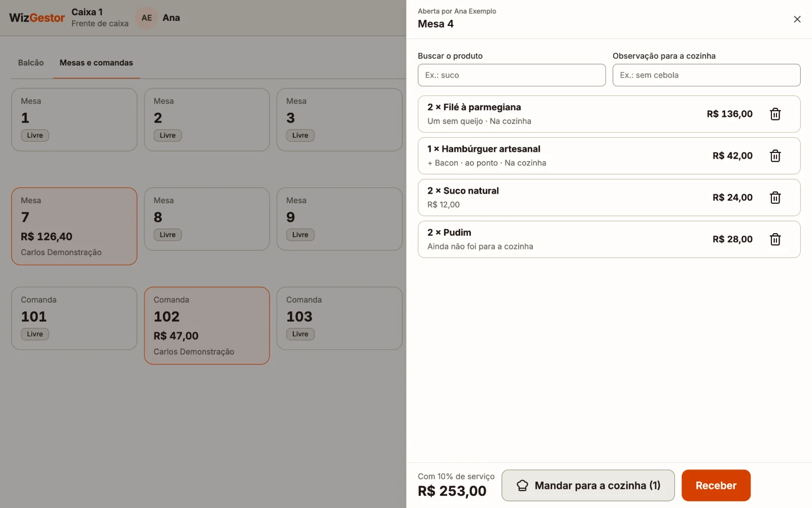
Task: Open the free Mesa 9 card
Action: pyautogui.click(x=340, y=219)
